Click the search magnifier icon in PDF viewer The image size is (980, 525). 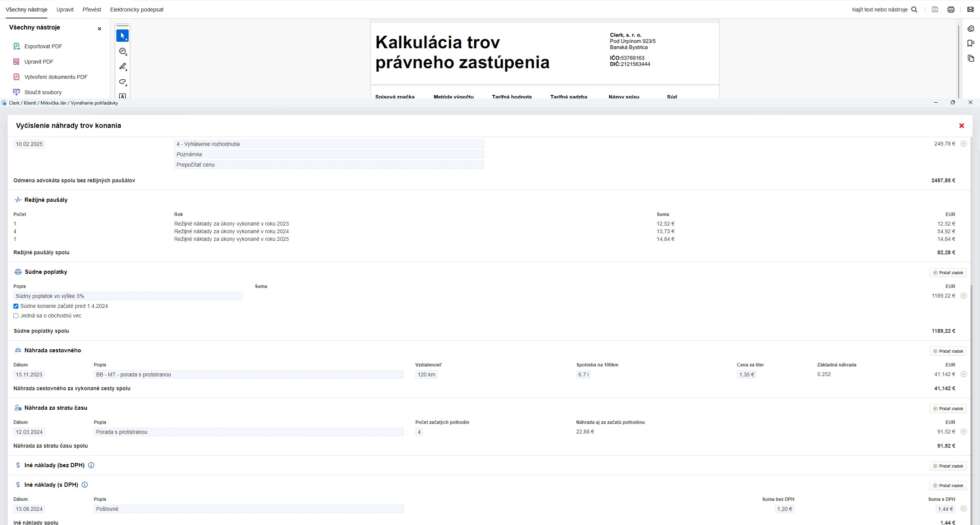(x=914, y=9)
